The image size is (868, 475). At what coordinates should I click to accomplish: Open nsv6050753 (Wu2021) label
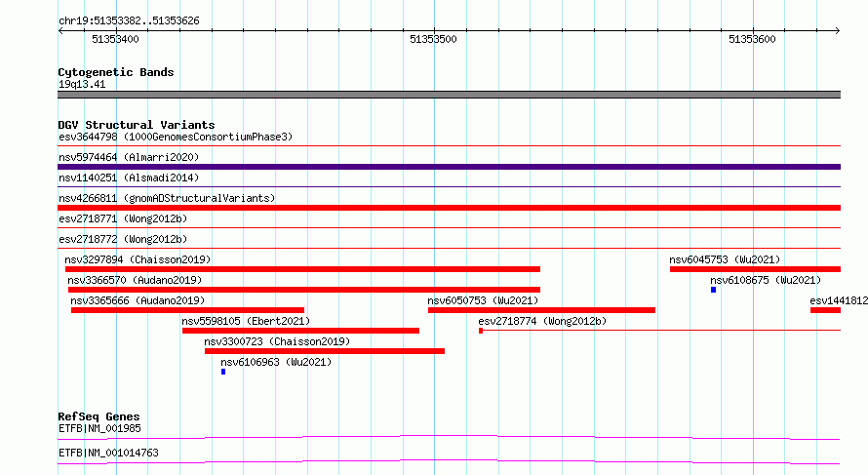point(484,300)
